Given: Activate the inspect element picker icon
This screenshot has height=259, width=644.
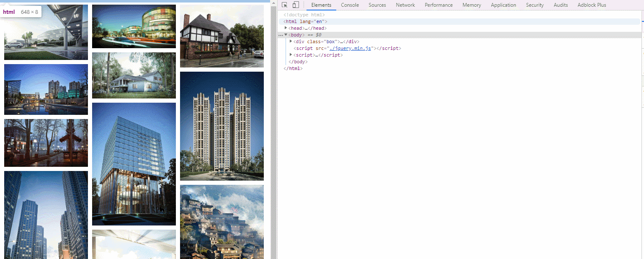Looking at the screenshot, I should click(285, 5).
